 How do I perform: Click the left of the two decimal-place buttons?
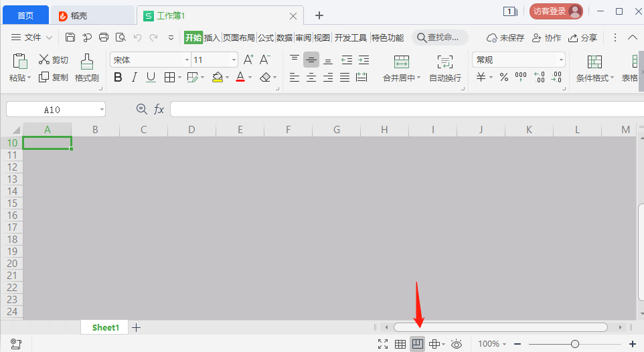(x=540, y=77)
